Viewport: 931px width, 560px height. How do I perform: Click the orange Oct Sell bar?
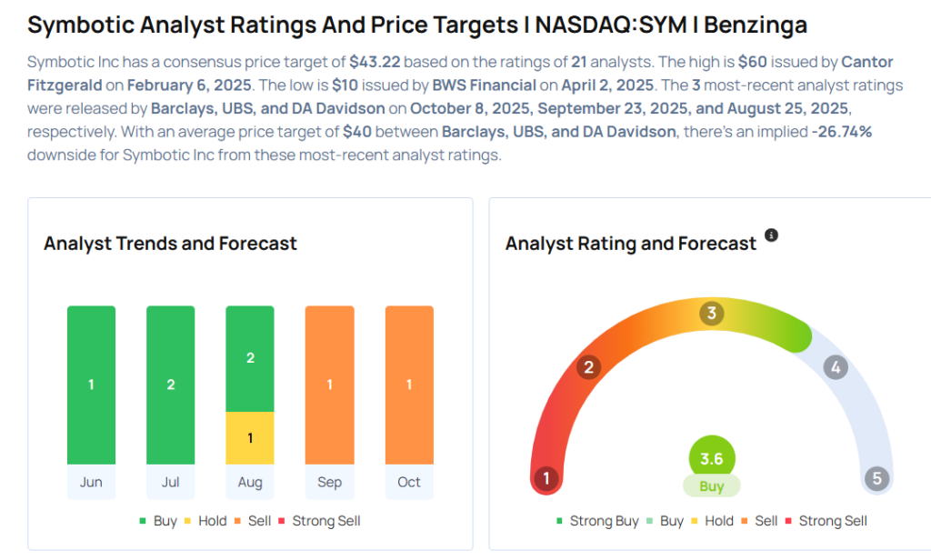[x=409, y=385]
